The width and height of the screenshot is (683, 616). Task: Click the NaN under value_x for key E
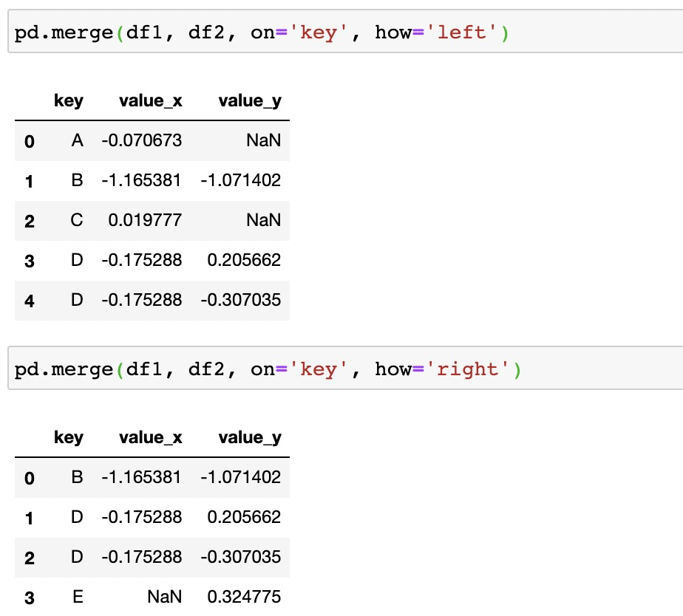coord(164,597)
